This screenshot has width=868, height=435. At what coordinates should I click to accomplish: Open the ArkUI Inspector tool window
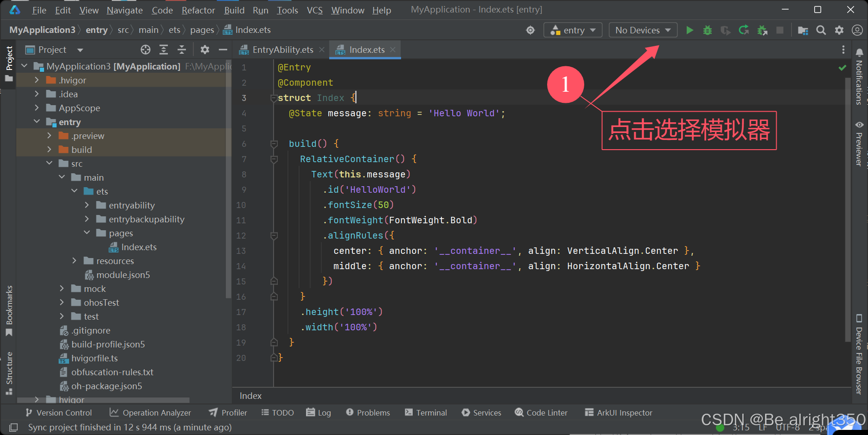[x=619, y=412]
